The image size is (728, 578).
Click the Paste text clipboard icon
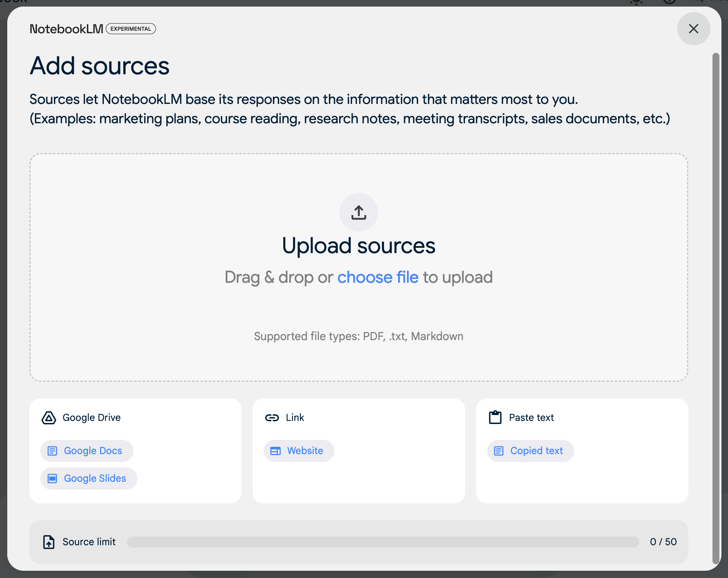[495, 417]
